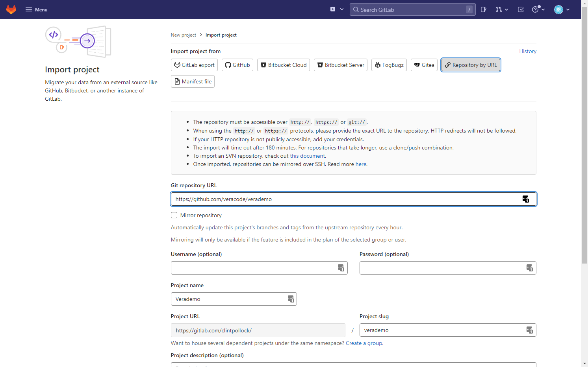Open the Menu hamburger button
588x367 pixels.
pyautogui.click(x=36, y=9)
